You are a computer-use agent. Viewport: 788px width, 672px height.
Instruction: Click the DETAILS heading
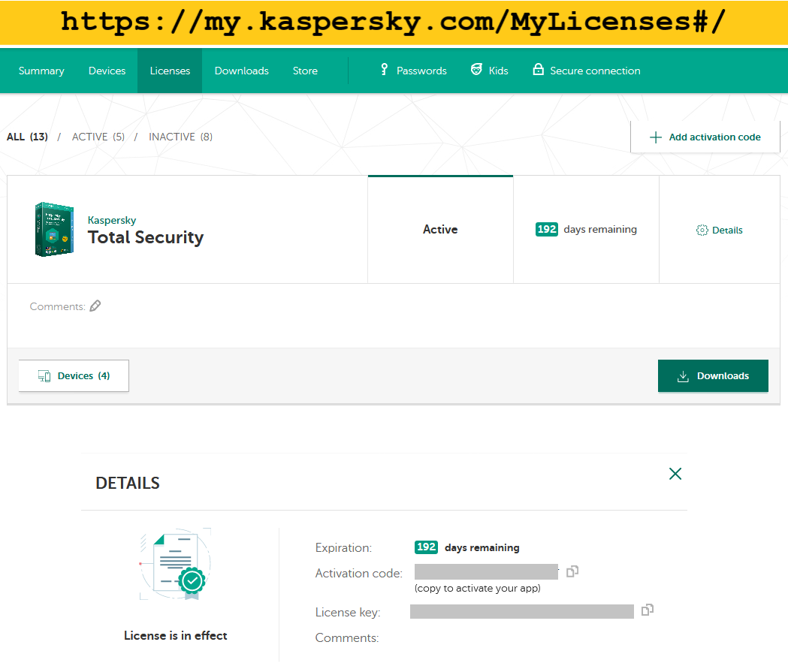pos(128,483)
